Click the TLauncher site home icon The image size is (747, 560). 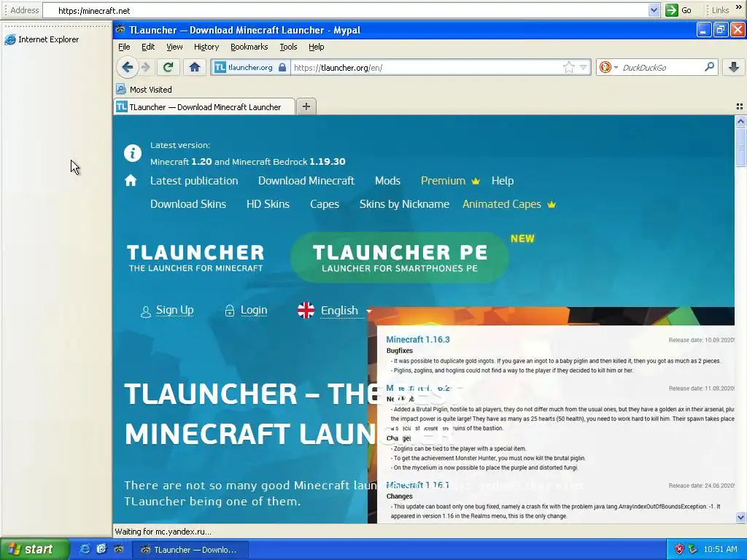[131, 181]
